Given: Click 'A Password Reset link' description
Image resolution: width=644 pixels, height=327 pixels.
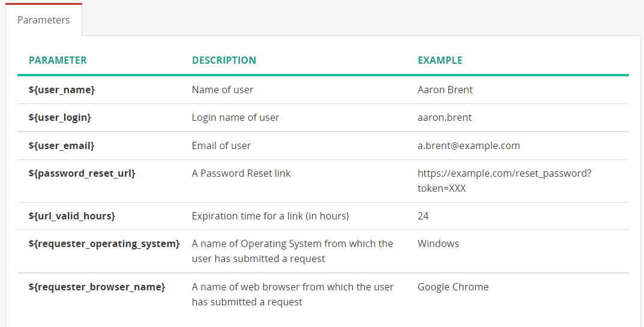Looking at the screenshot, I should [x=241, y=173].
